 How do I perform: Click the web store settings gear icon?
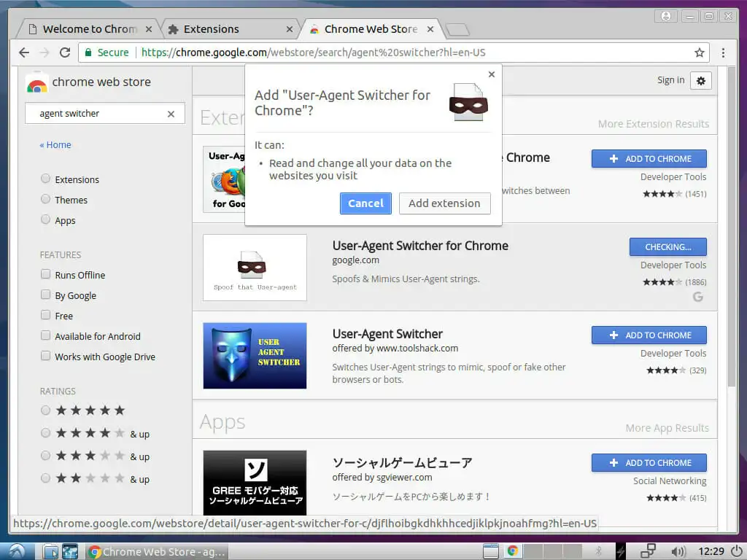pos(700,80)
